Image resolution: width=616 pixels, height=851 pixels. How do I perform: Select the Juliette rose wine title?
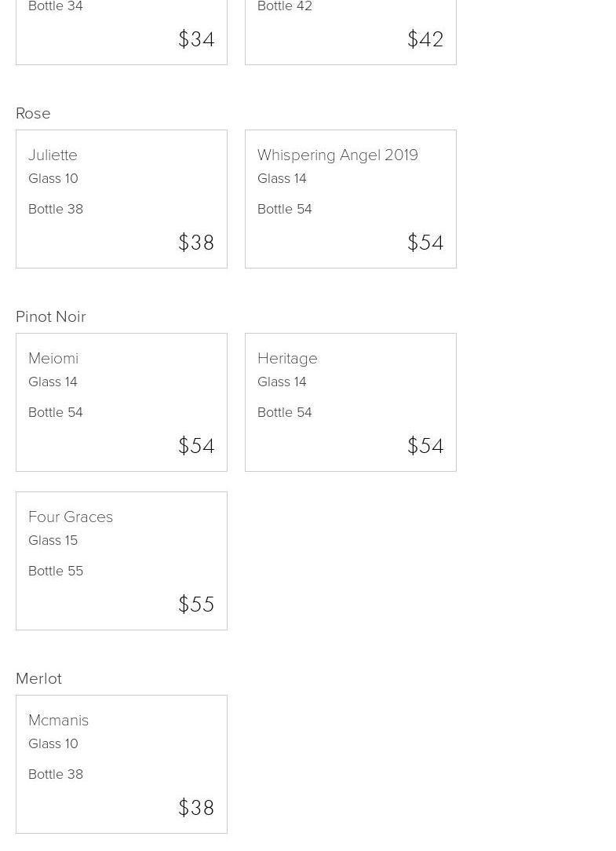click(53, 155)
